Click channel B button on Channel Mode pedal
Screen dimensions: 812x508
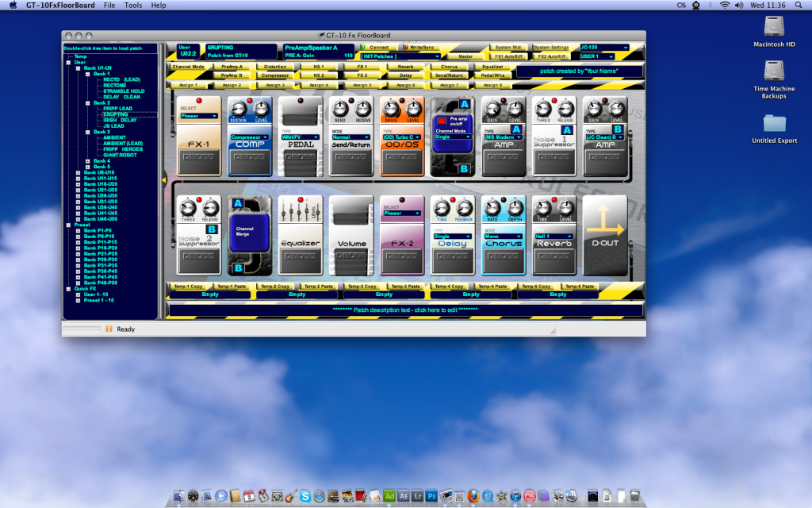click(464, 168)
